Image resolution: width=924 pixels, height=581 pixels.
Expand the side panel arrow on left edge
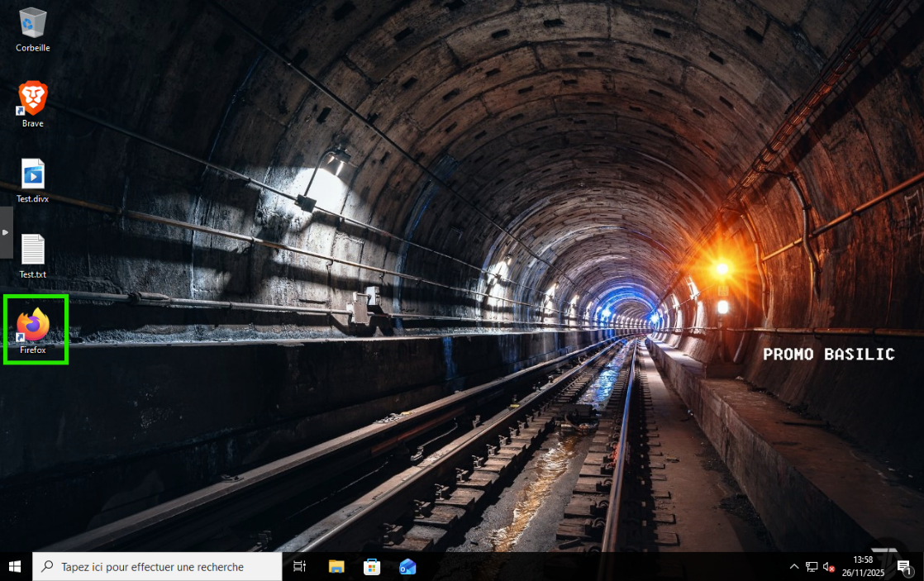tap(6, 232)
